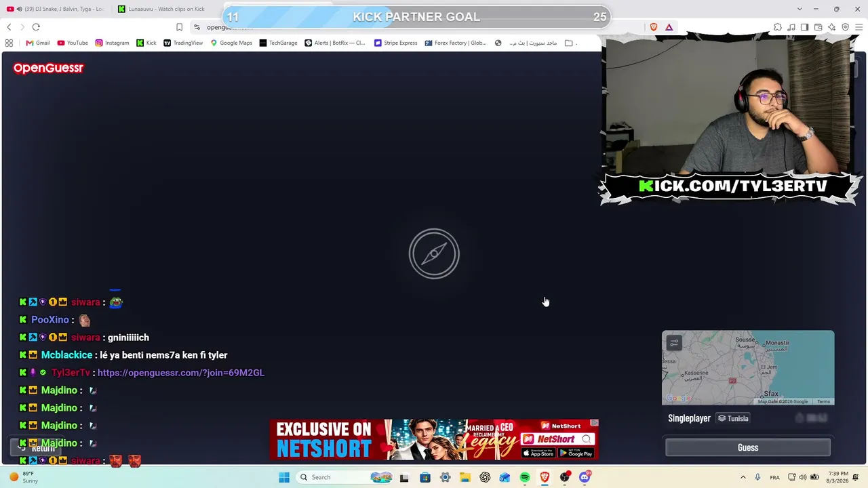
Task: Open the Kick bookmark
Action: 146,43
